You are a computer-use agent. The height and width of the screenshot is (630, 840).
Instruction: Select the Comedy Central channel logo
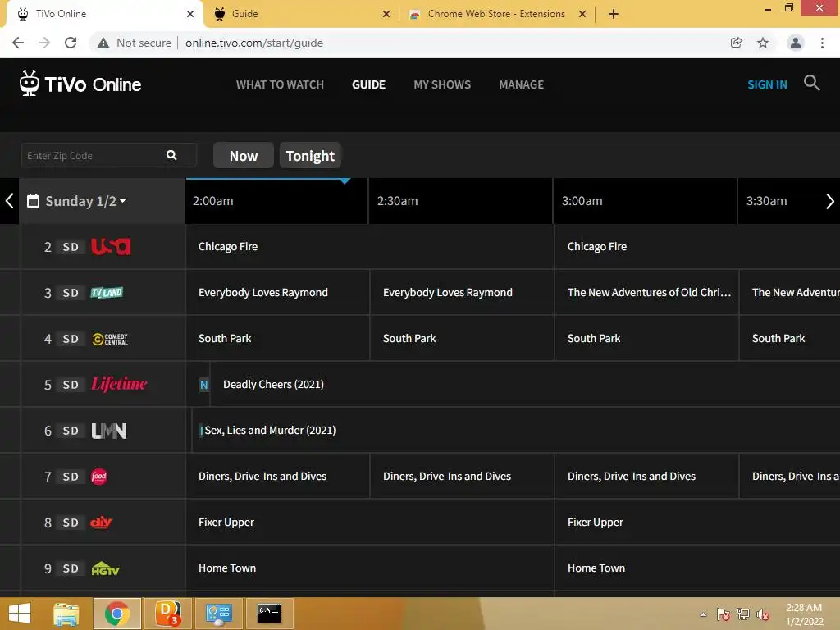[110, 339]
